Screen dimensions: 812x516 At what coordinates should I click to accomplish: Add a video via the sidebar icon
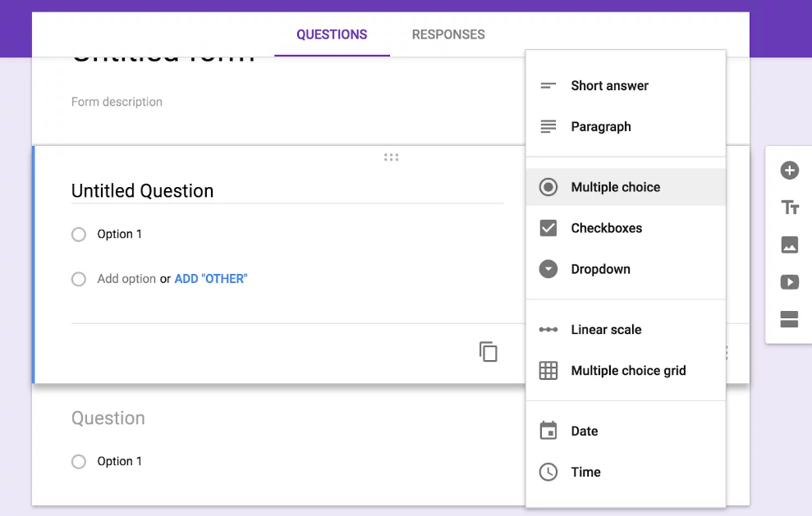[x=788, y=281]
